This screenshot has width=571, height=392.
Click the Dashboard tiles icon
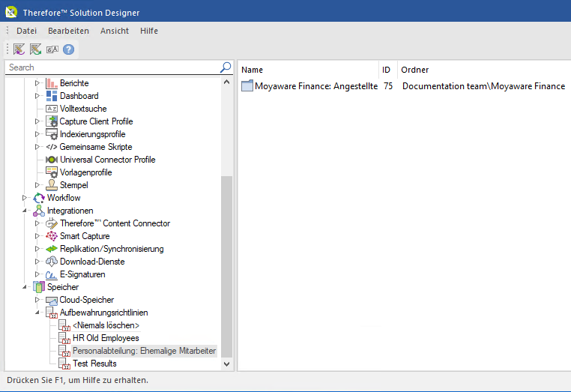point(52,96)
